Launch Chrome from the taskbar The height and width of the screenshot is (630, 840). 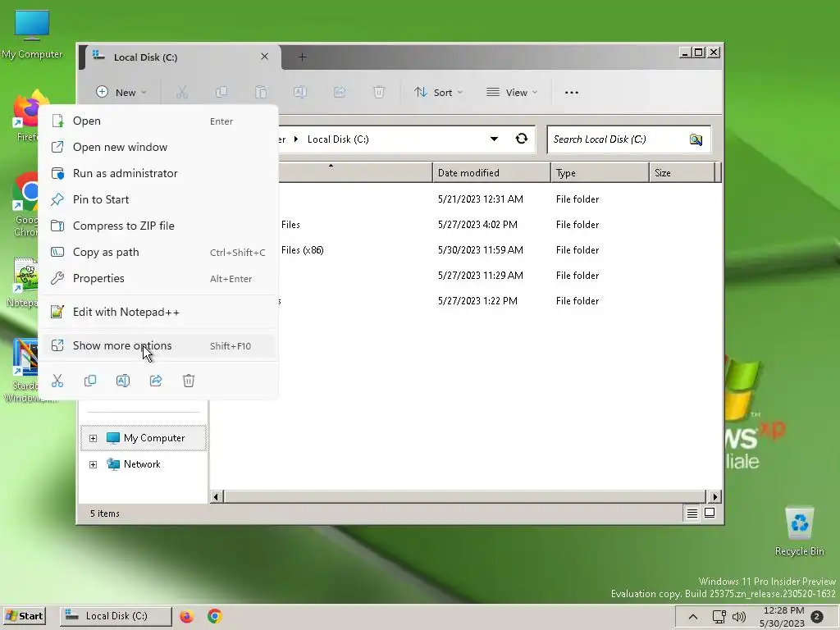coord(215,616)
